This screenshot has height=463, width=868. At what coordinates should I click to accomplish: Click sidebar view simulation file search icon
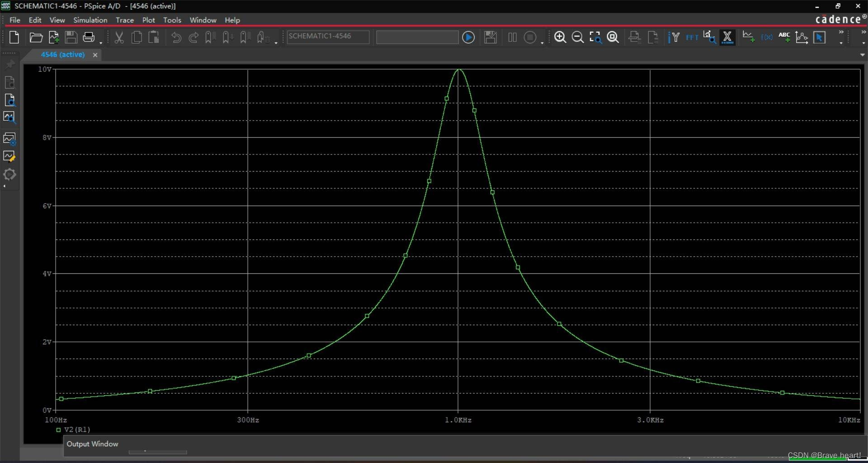[x=9, y=100]
